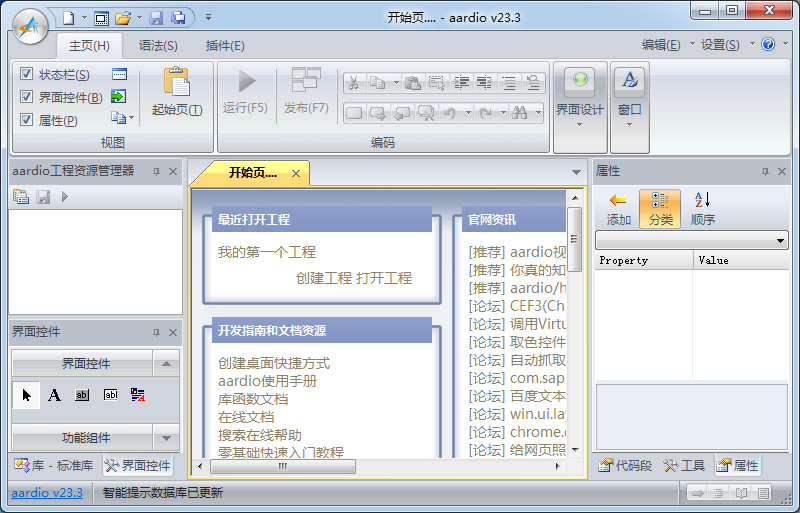
Task: Switch to the 库 - 标准库 bottom tab
Action: point(55,466)
